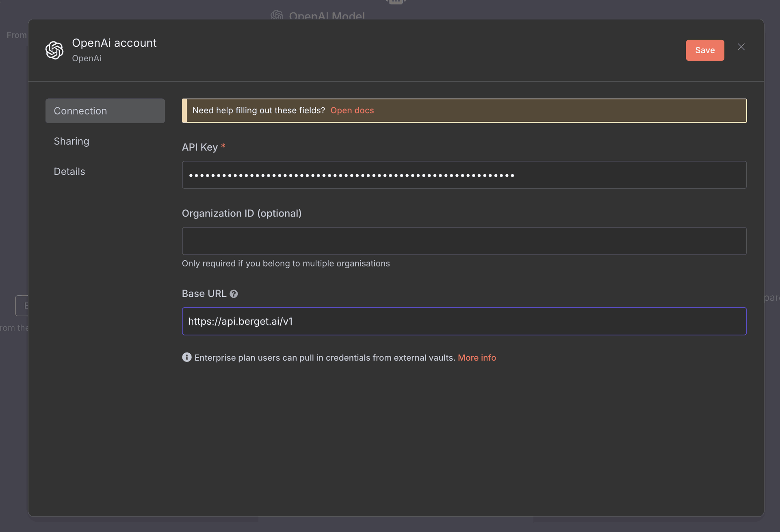Click the partially hidden button at left edge
The width and height of the screenshot is (780, 532).
[x=22, y=306]
